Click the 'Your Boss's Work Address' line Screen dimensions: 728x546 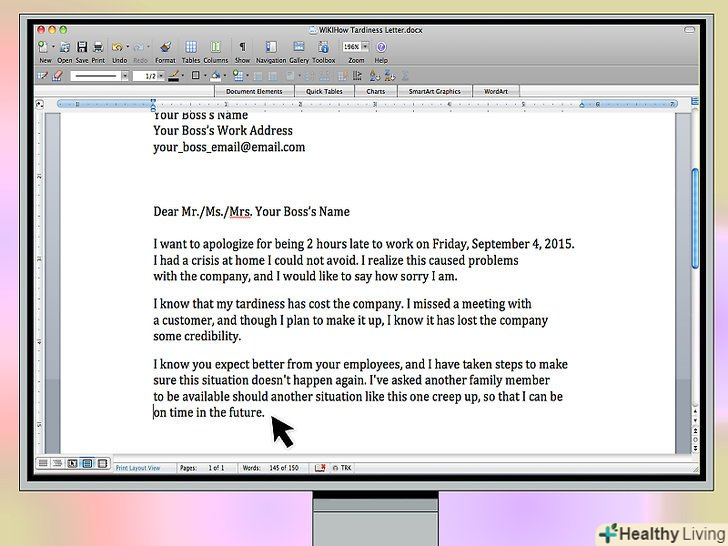pos(223,131)
